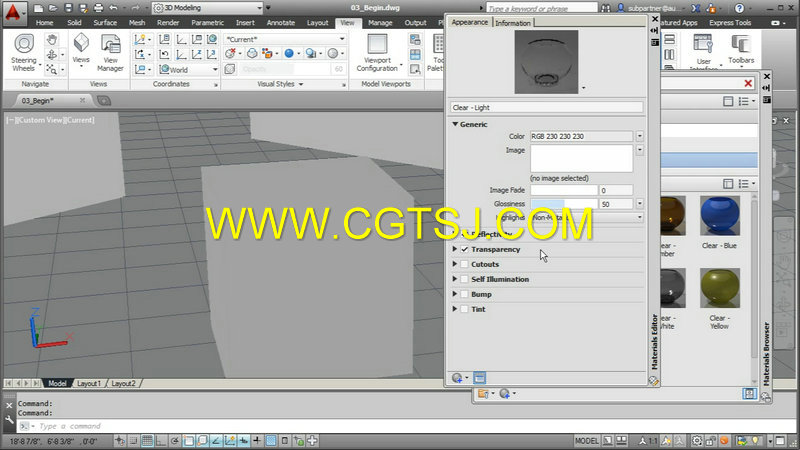Click the manage library icon in Materials Browser
This screenshot has width=800, height=450.
[x=483, y=393]
